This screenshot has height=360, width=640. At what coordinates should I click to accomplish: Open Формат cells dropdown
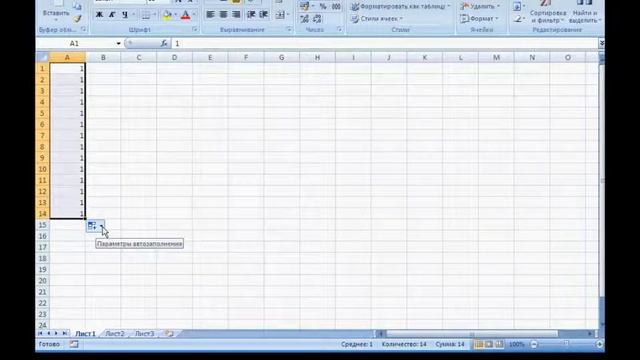[479, 19]
